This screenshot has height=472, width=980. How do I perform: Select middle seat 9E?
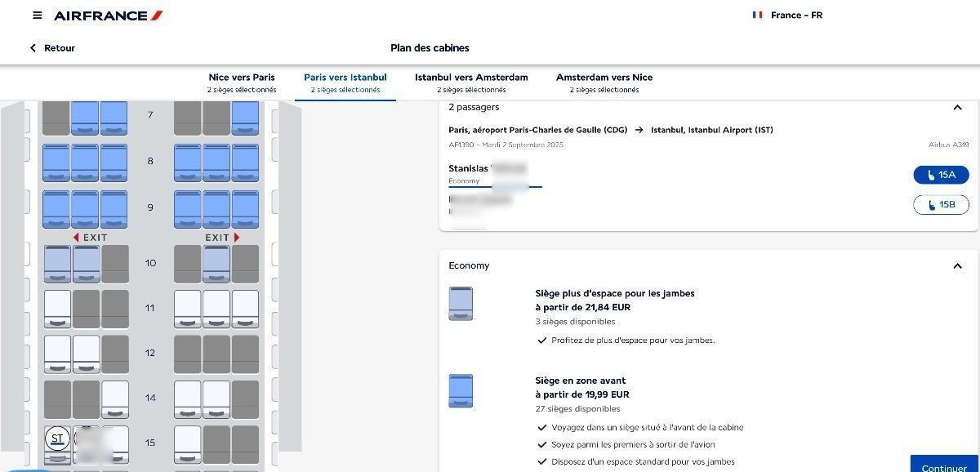click(216, 209)
